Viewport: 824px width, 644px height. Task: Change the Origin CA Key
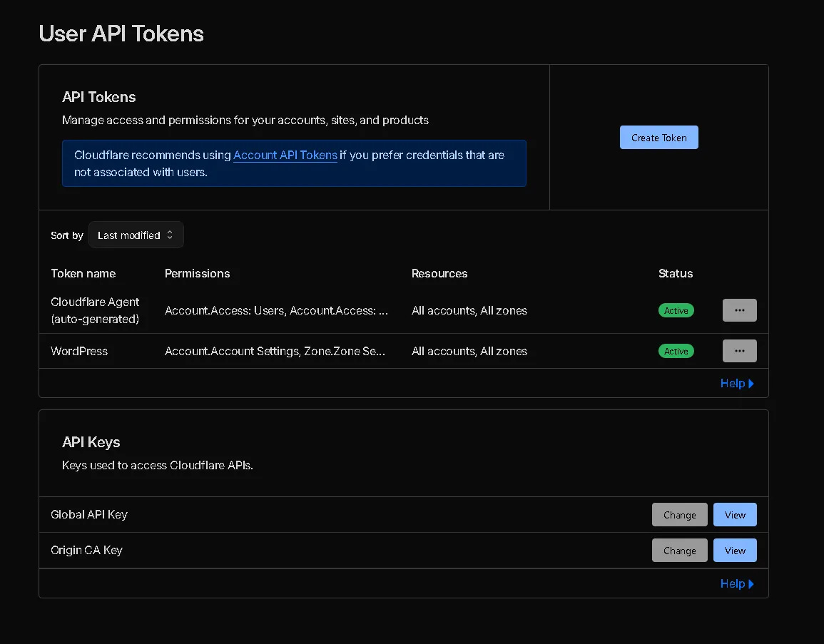tap(679, 550)
